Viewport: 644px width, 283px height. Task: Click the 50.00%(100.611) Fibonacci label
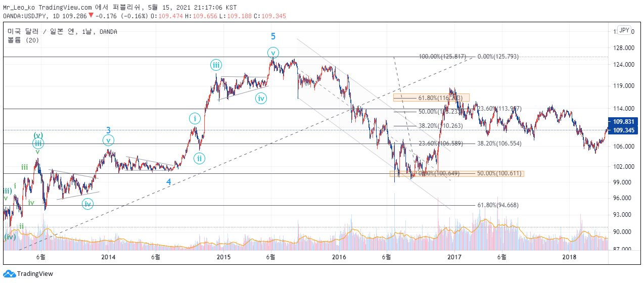500,173
